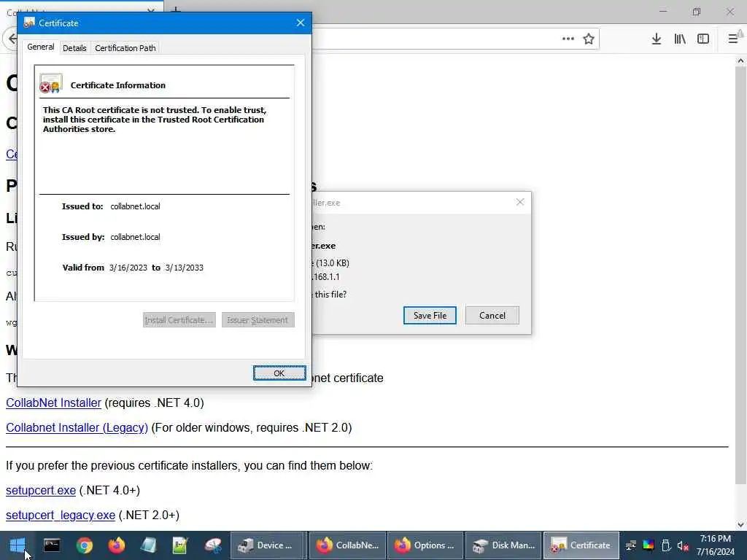Viewport: 747px width, 560px height.
Task: Click the Firefox back arrow button
Action: [12, 39]
